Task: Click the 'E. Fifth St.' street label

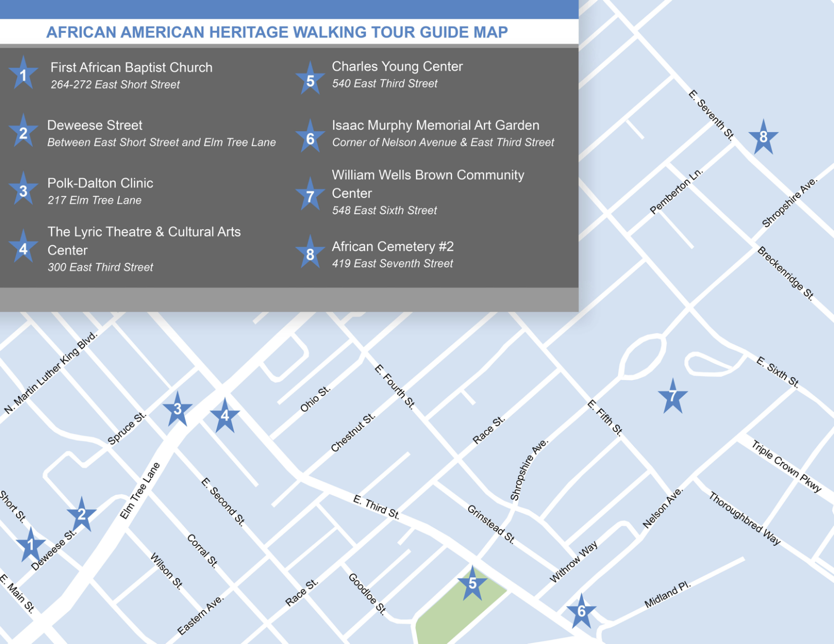Action: pyautogui.click(x=605, y=418)
